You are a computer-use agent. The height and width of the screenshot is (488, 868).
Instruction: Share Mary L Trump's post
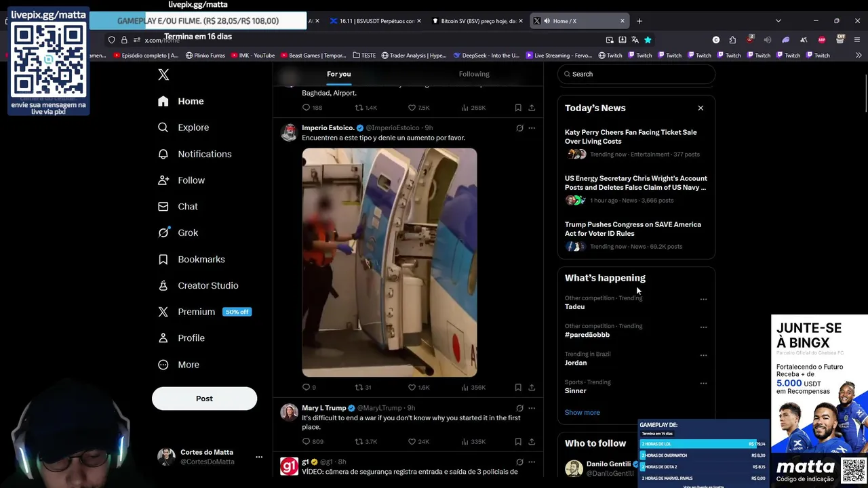pyautogui.click(x=532, y=442)
